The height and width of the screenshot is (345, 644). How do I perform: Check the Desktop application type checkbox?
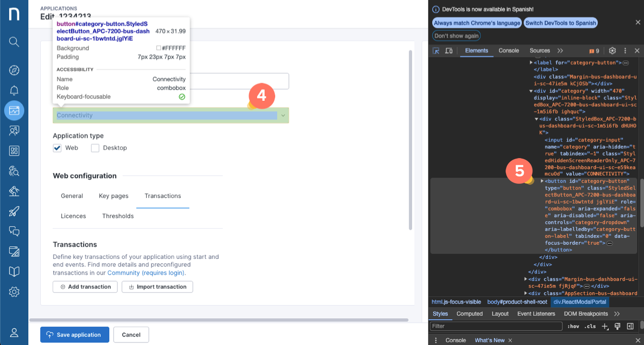tap(95, 148)
